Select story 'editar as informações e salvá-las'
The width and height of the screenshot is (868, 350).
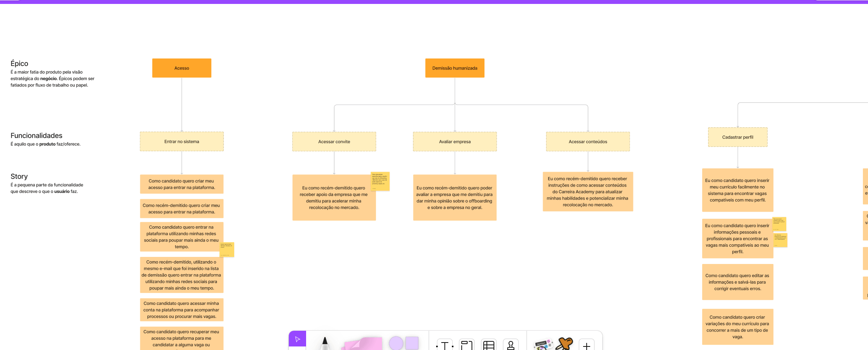738,282
